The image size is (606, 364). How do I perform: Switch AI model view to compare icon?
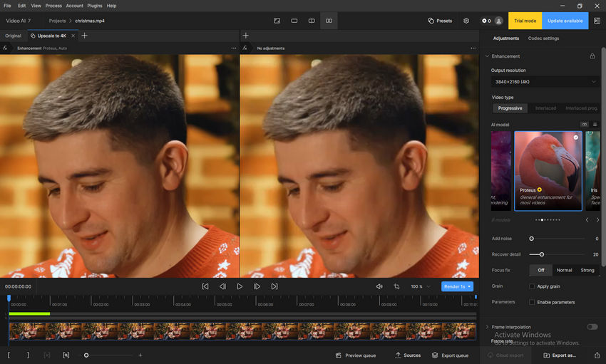click(585, 124)
